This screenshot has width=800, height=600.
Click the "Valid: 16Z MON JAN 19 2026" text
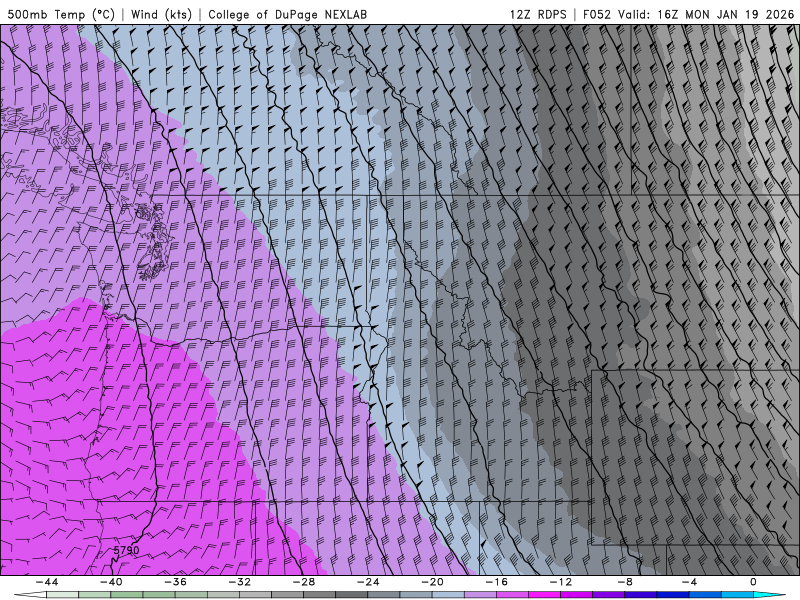(706, 14)
